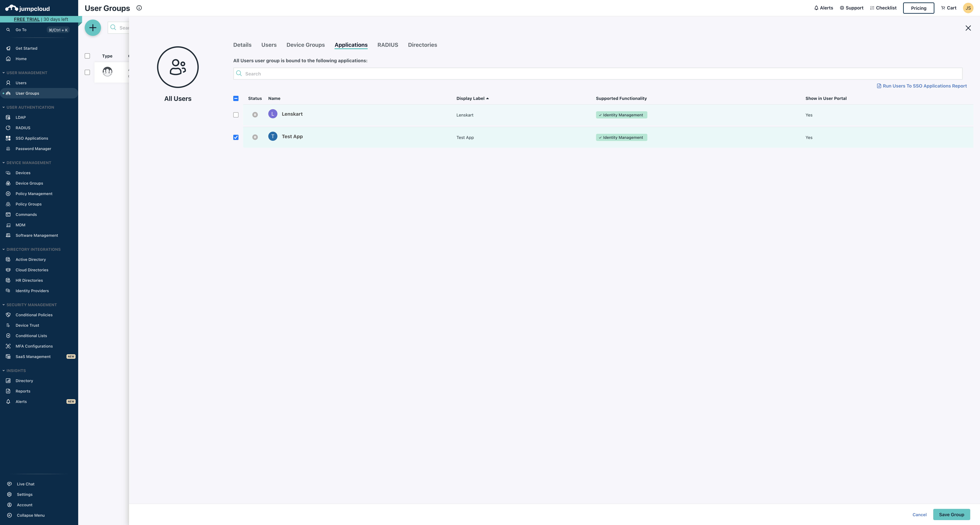
Task: Click the Test App application name
Action: 292,137
